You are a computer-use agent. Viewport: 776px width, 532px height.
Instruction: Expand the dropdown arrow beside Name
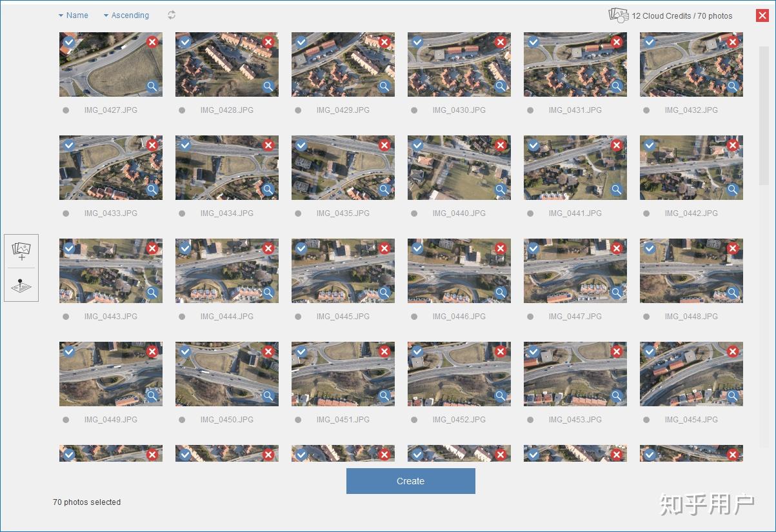[60, 15]
